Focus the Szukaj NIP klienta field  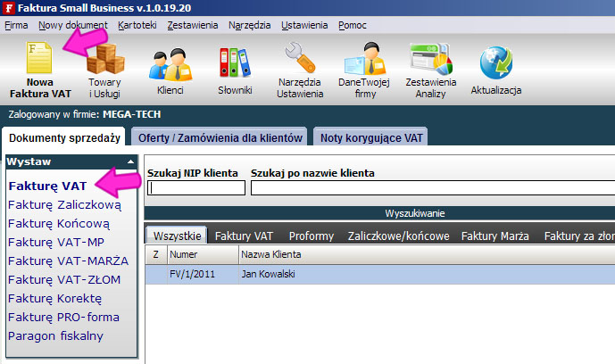click(196, 188)
